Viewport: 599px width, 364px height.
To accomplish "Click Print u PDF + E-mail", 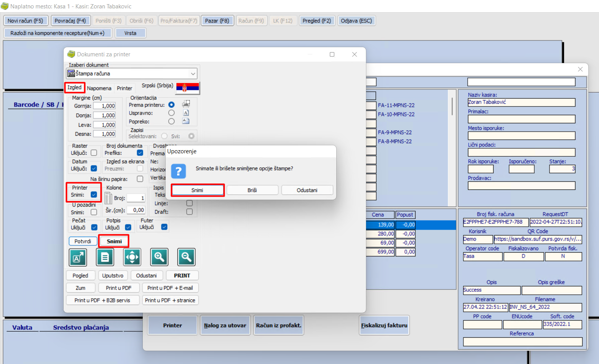I will click(x=170, y=288).
